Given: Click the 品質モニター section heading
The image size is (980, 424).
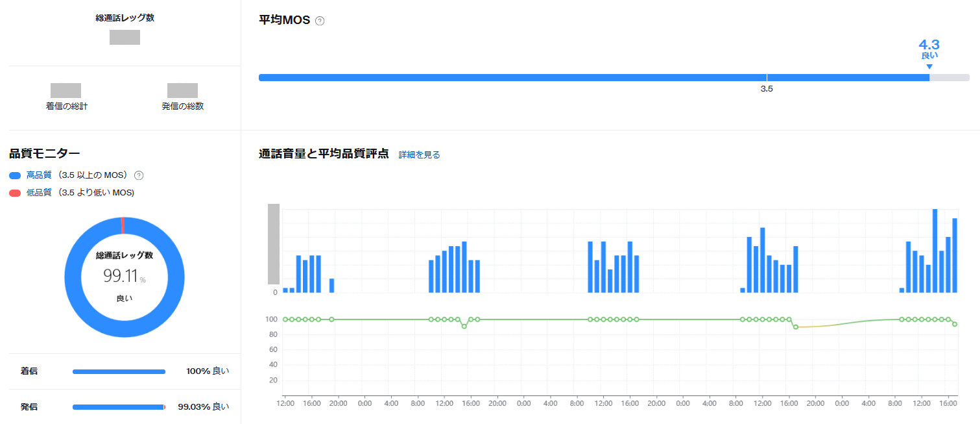Looking at the screenshot, I should 45,153.
